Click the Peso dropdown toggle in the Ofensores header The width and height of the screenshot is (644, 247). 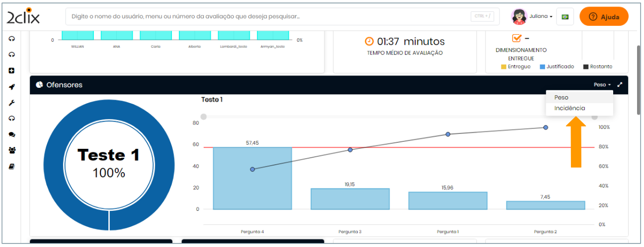pyautogui.click(x=602, y=85)
